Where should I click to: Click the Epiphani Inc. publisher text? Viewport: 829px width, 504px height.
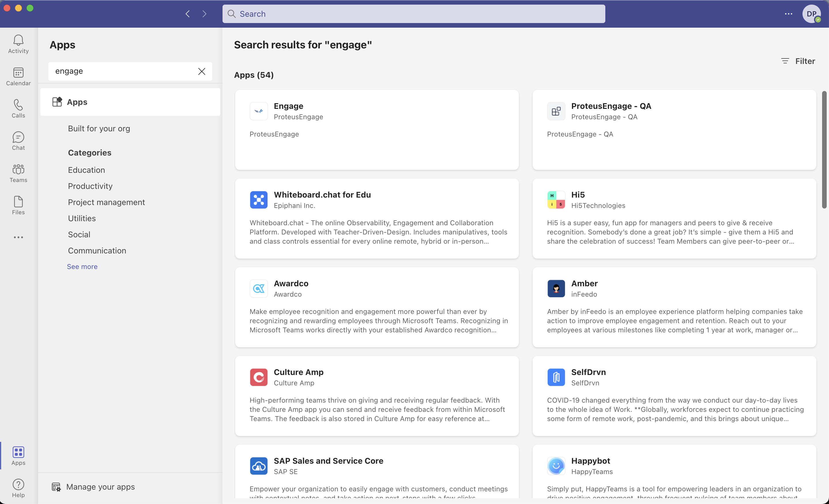[294, 205]
